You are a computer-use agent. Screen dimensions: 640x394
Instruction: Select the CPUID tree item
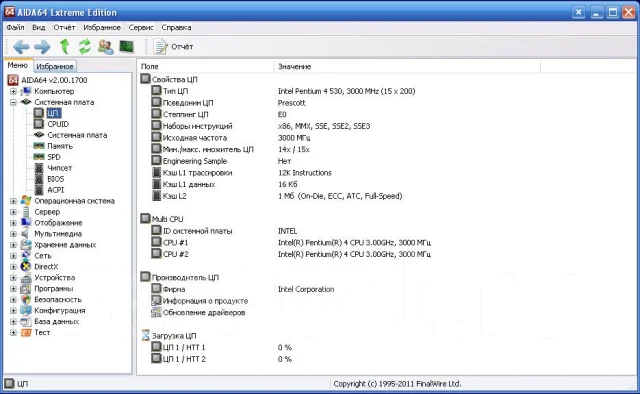coord(58,124)
